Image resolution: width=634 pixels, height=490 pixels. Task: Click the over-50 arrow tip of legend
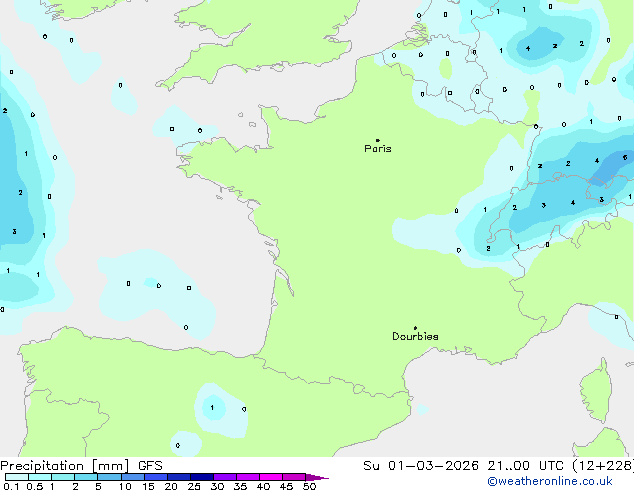[x=317, y=477]
